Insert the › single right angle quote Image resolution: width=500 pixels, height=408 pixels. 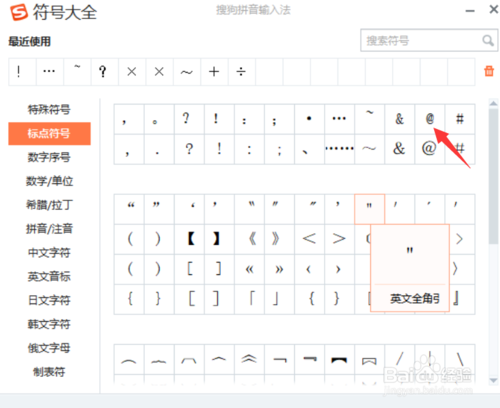point(339,269)
